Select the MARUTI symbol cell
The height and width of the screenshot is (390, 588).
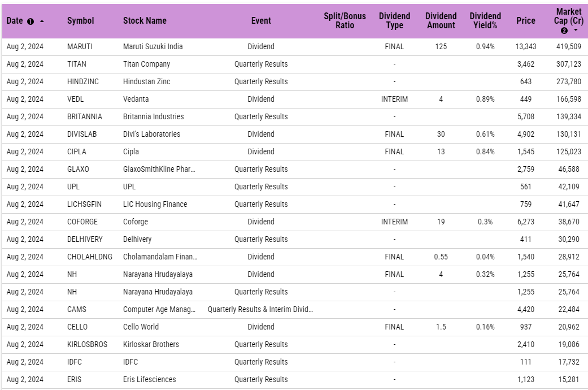[x=80, y=46]
